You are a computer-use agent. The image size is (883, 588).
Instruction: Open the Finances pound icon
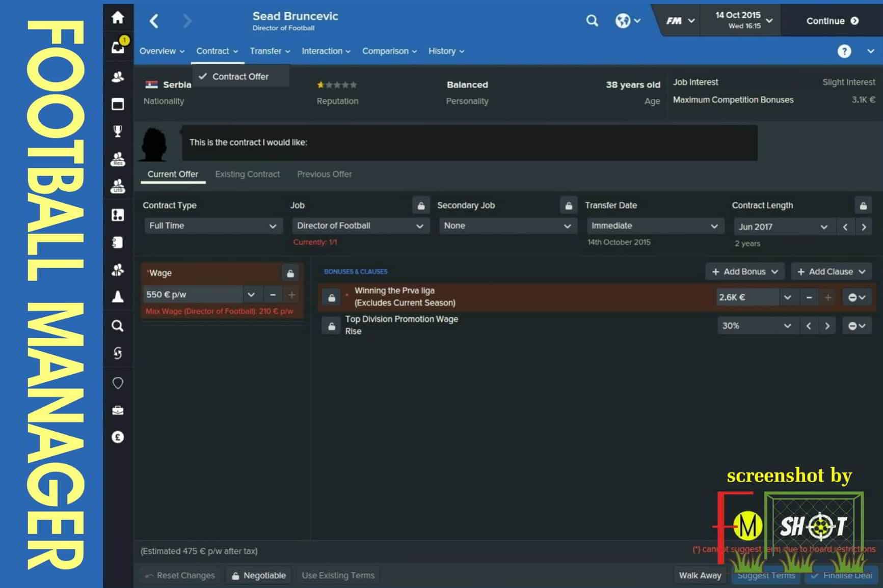tap(118, 437)
